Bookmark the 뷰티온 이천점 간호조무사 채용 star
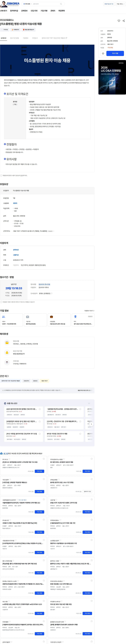Viewport: 126px width, 644px height. pos(80,434)
